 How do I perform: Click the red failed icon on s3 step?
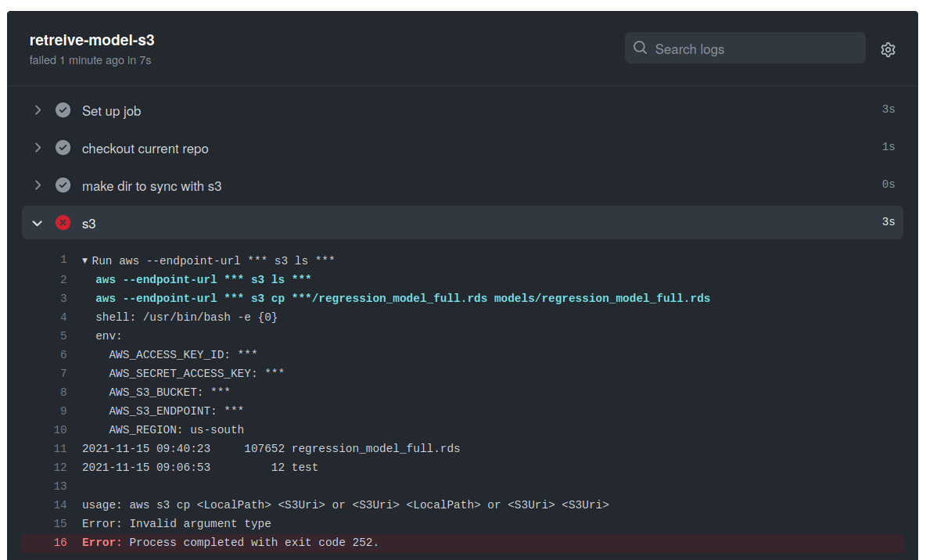(63, 223)
